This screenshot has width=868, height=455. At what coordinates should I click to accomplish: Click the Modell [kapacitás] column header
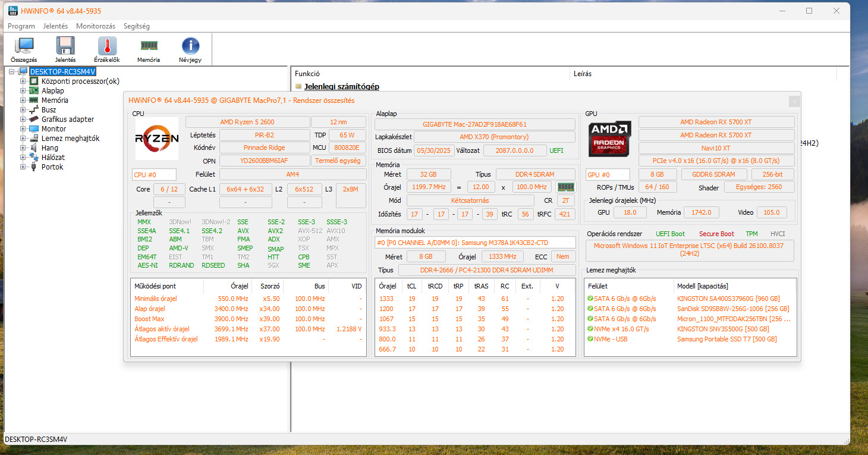pos(735,286)
